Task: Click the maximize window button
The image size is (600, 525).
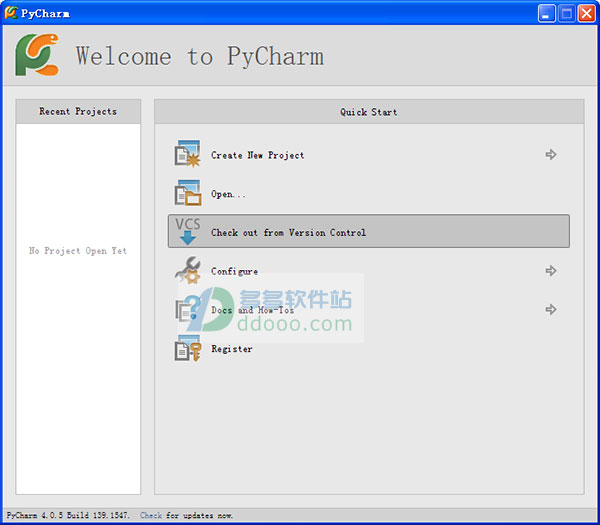Action: pos(567,14)
